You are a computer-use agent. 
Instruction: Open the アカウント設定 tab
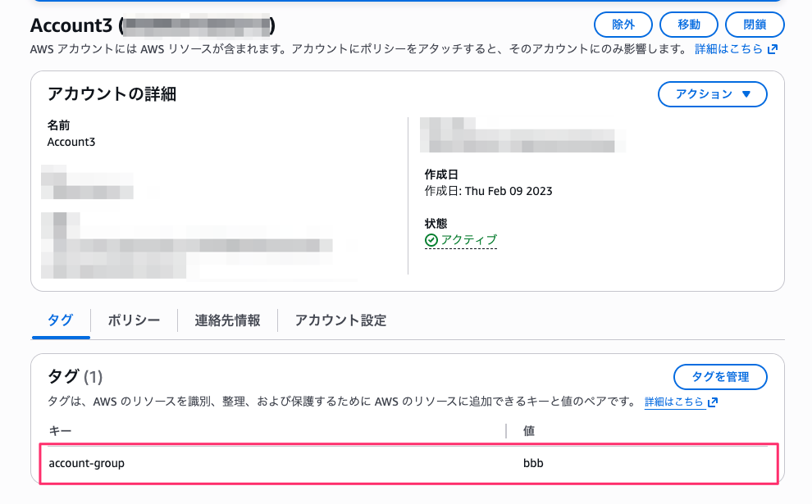point(340,320)
